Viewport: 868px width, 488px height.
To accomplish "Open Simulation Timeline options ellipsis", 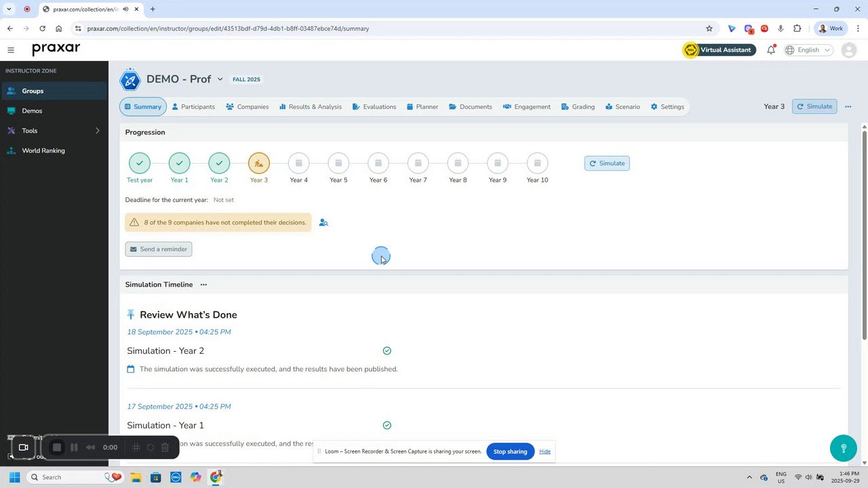I will [203, 285].
